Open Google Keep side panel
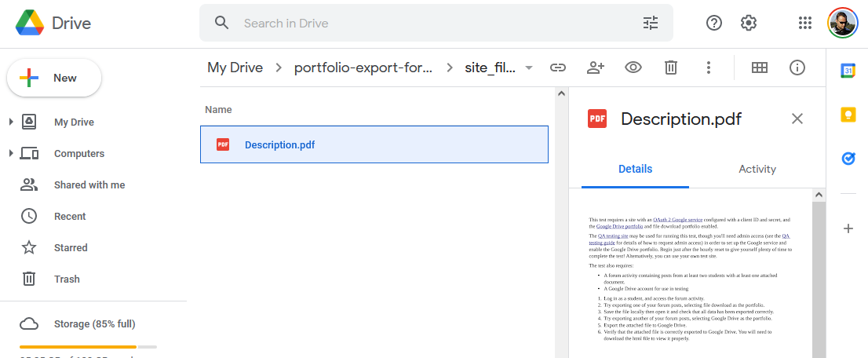The image size is (868, 358). (848, 115)
